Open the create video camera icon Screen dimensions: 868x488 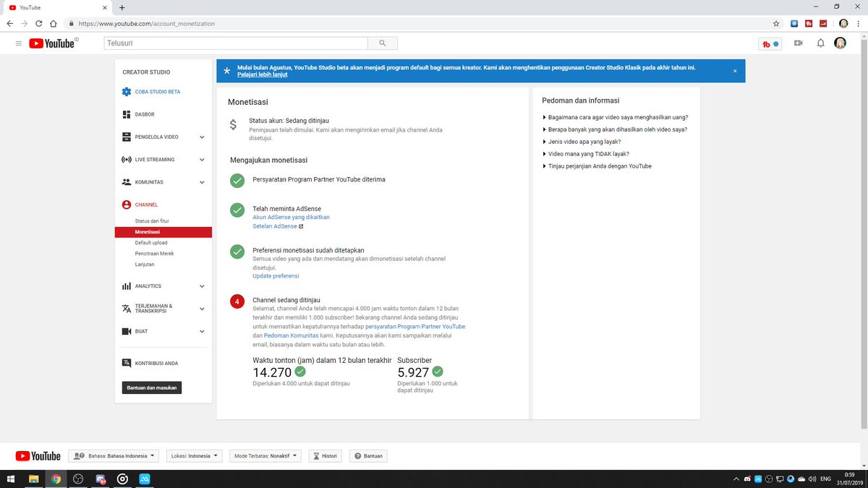tap(799, 43)
